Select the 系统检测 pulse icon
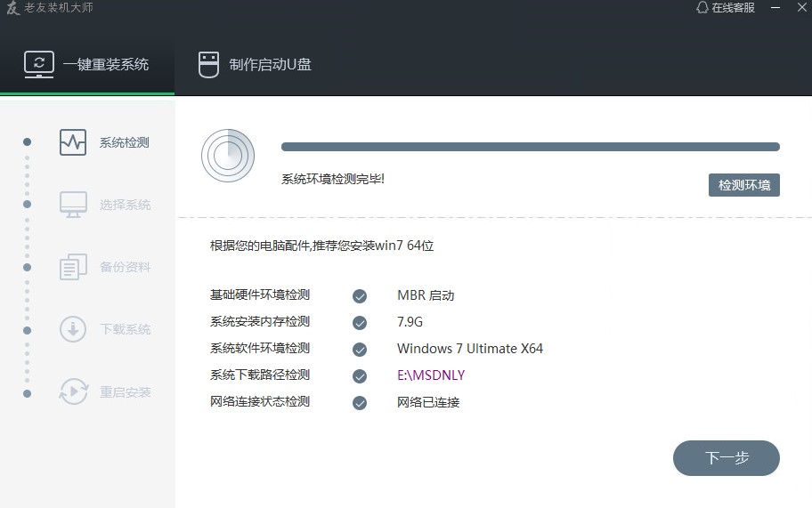 point(73,142)
